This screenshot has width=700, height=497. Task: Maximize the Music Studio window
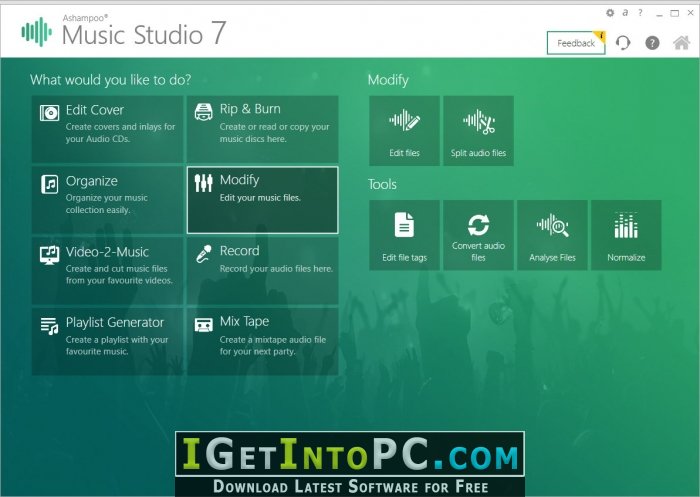675,13
